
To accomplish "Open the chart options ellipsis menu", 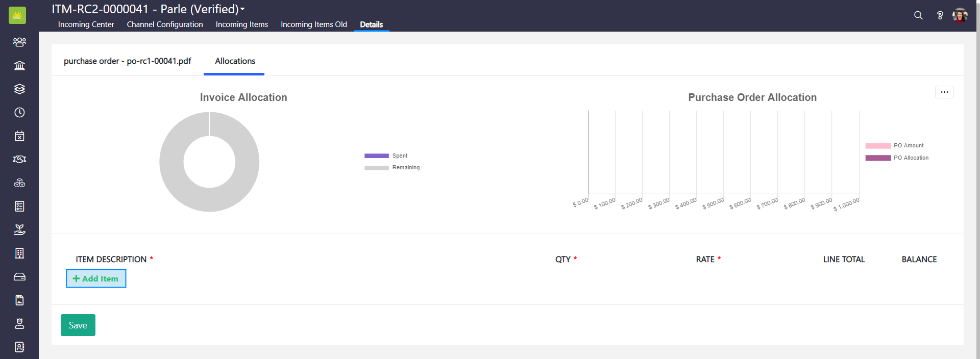I will tap(944, 92).
